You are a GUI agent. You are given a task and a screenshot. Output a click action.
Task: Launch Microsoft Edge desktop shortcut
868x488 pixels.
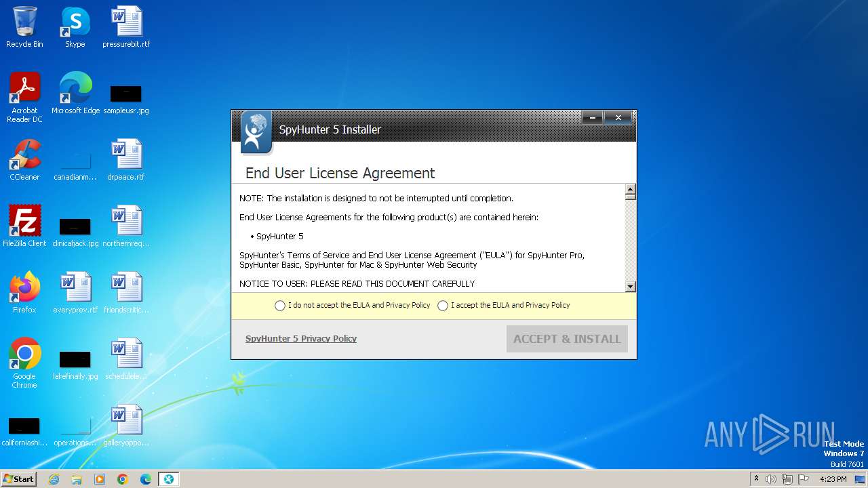[75, 94]
